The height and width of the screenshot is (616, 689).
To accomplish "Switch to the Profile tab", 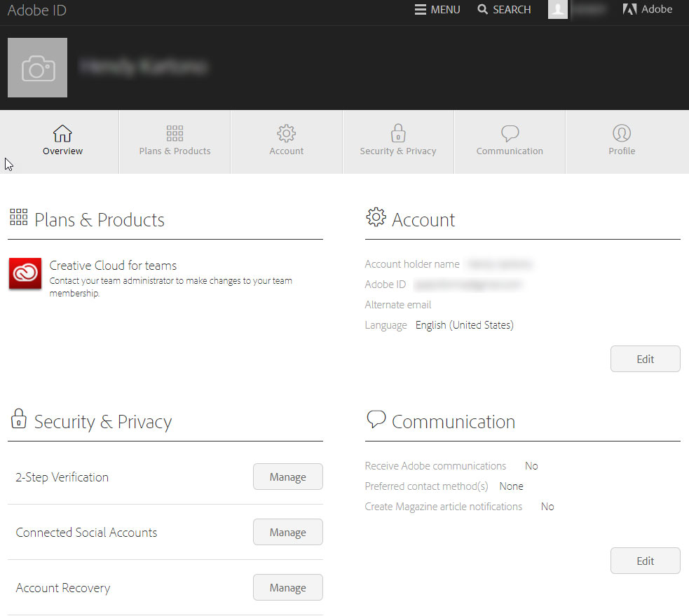I will (627, 142).
